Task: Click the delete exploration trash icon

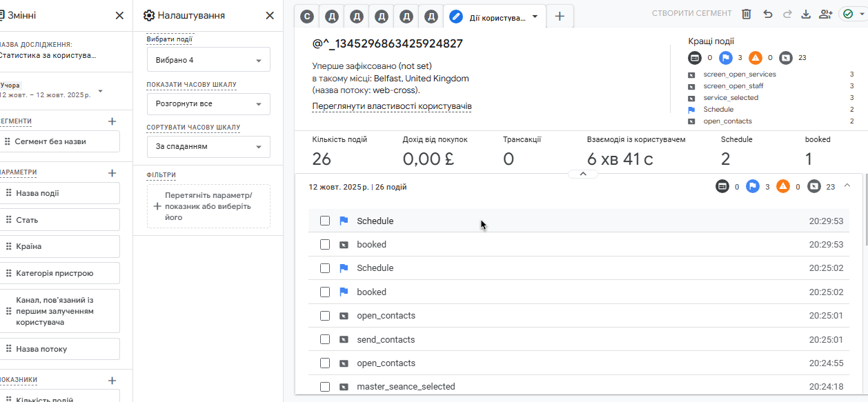Action: 747,14
